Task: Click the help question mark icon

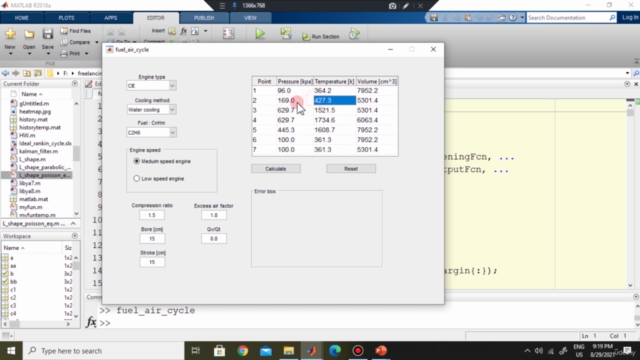Action: click(x=513, y=18)
